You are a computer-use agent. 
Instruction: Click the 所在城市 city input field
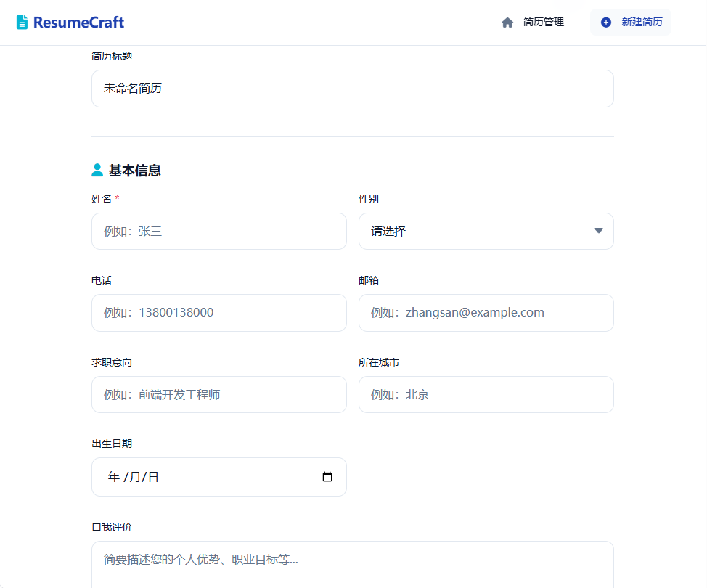tap(486, 394)
